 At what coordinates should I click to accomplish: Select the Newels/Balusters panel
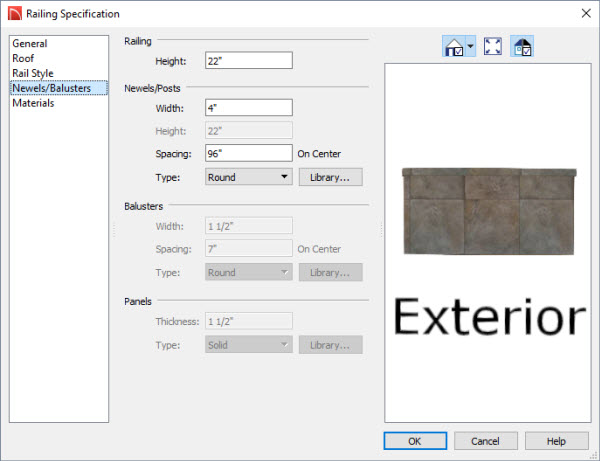click(59, 88)
